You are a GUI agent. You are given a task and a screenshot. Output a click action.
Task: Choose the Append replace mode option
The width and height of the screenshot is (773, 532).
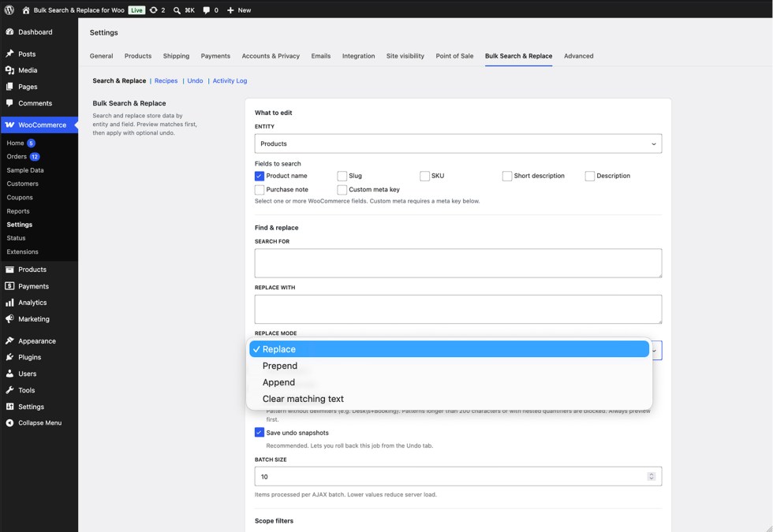click(449, 382)
